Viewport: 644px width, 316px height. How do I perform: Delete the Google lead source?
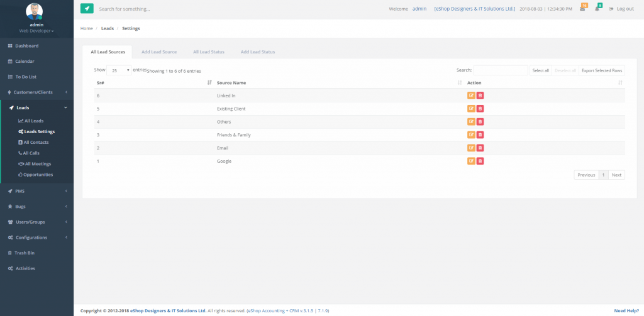(480, 161)
